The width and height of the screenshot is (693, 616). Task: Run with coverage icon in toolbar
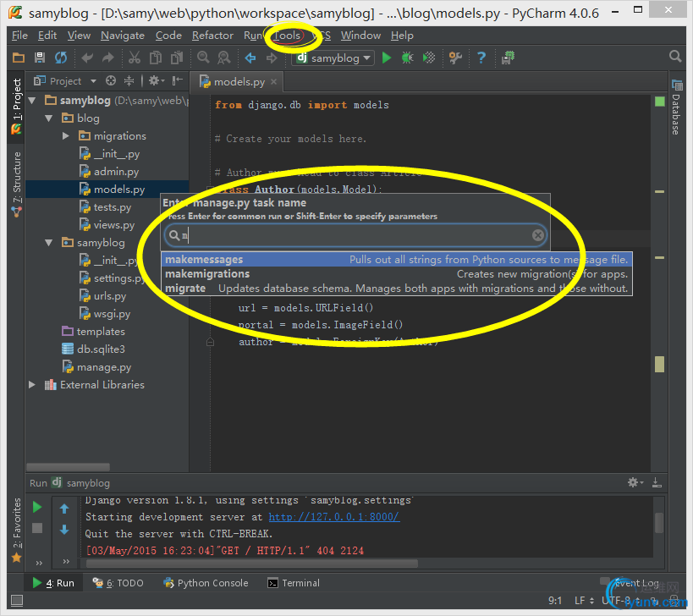pyautogui.click(x=429, y=58)
